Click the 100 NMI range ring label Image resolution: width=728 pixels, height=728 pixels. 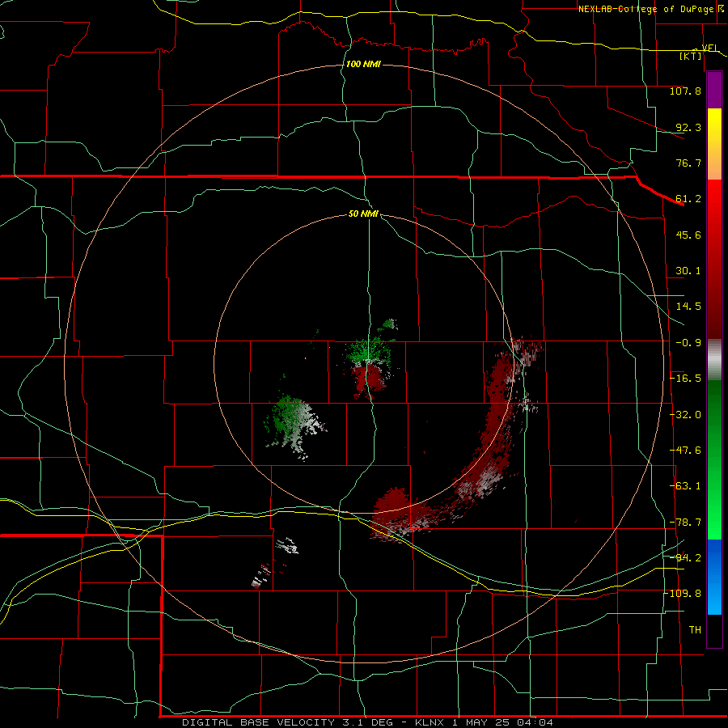coord(363,64)
